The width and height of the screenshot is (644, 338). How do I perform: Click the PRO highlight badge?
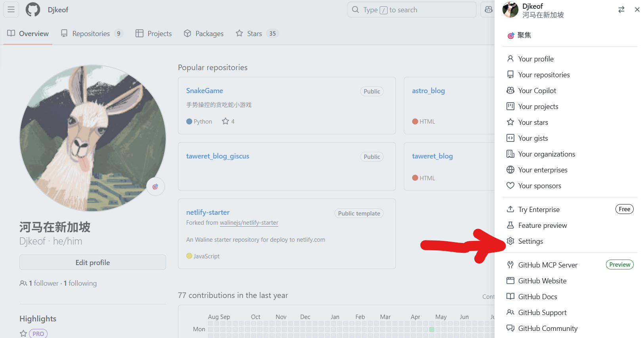(38, 334)
